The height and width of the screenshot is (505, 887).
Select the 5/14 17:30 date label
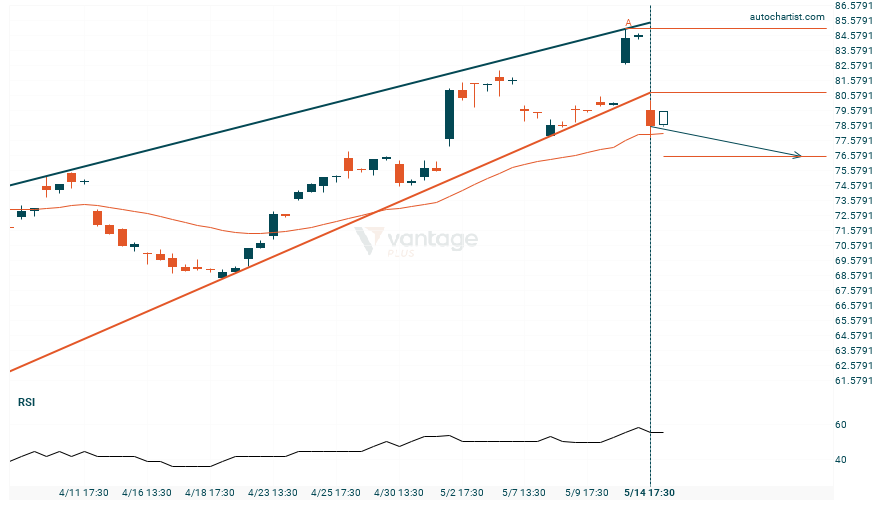650,492
